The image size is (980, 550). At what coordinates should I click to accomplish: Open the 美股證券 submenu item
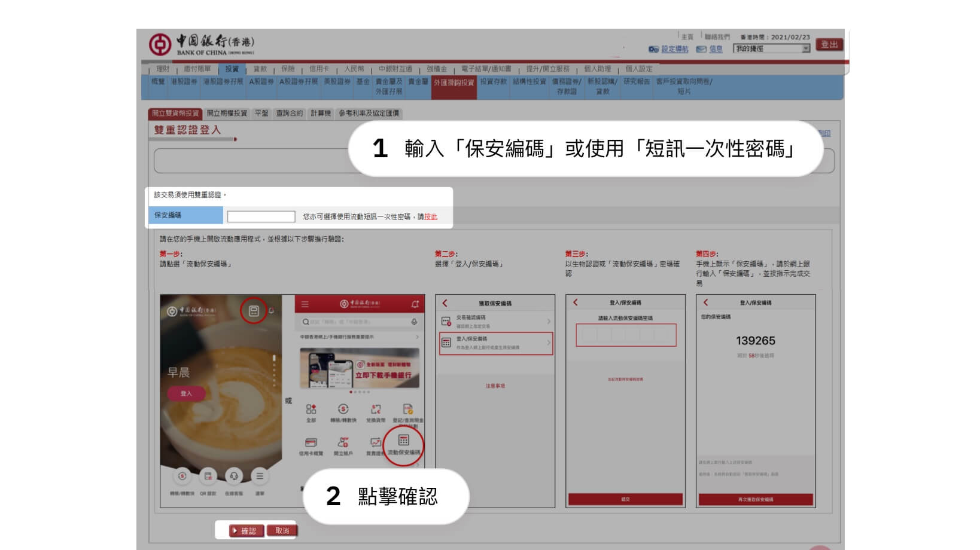[x=337, y=81]
